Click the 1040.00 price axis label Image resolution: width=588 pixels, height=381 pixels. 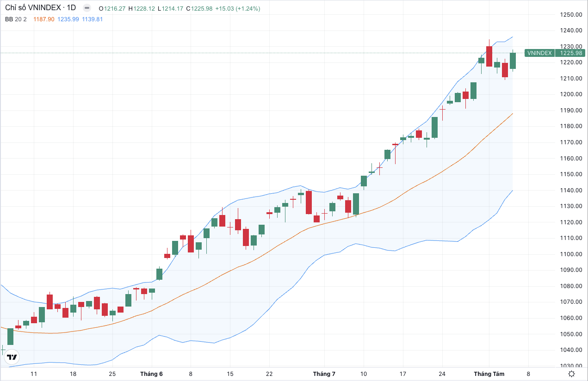[x=571, y=350]
